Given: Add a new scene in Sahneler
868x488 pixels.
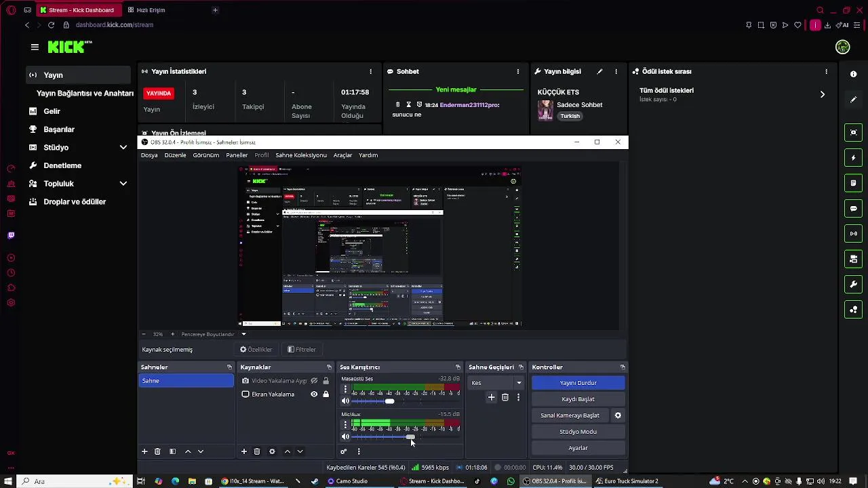Looking at the screenshot, I should (144, 451).
